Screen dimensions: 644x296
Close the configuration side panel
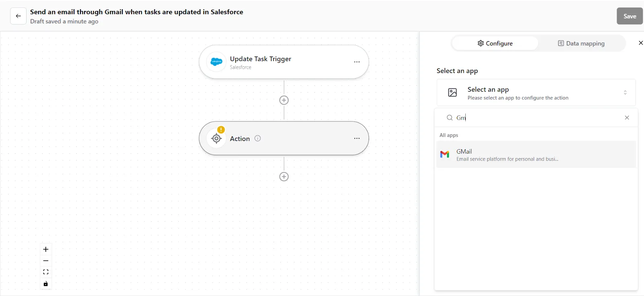click(641, 43)
